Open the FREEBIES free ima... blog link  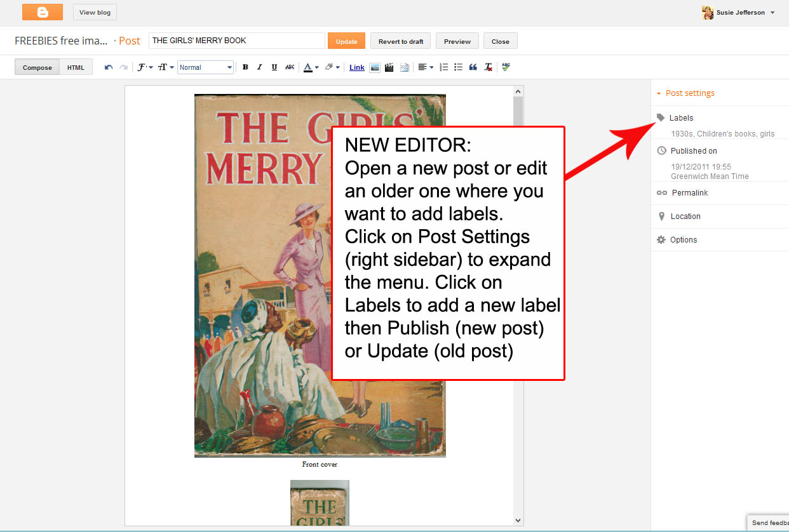tap(61, 41)
